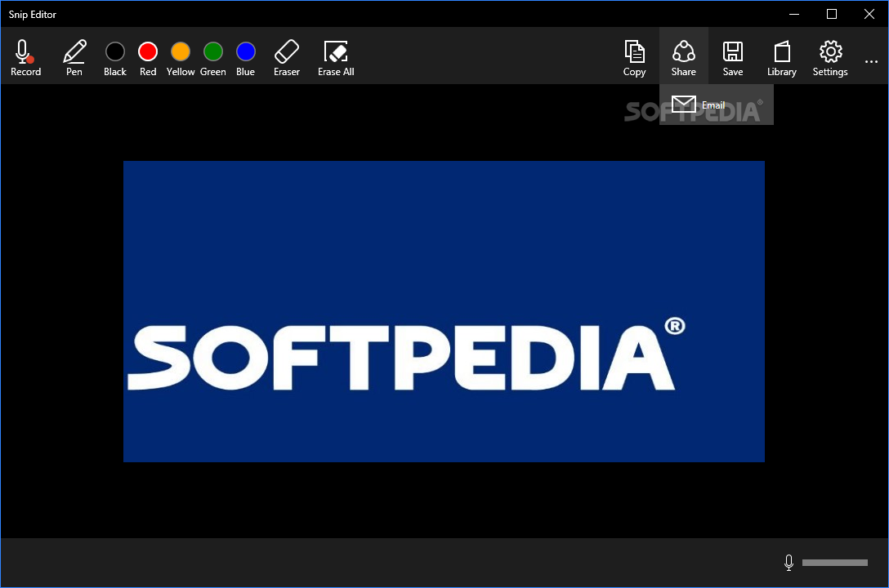Choose Email from the Share dropdown
The width and height of the screenshot is (889, 588).
pos(716,105)
